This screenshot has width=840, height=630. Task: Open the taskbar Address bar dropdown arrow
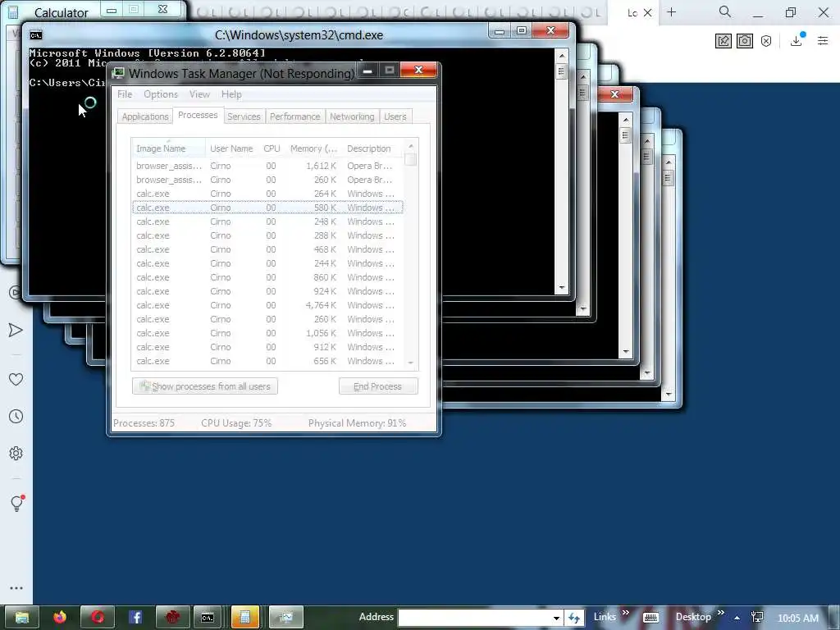(x=557, y=618)
